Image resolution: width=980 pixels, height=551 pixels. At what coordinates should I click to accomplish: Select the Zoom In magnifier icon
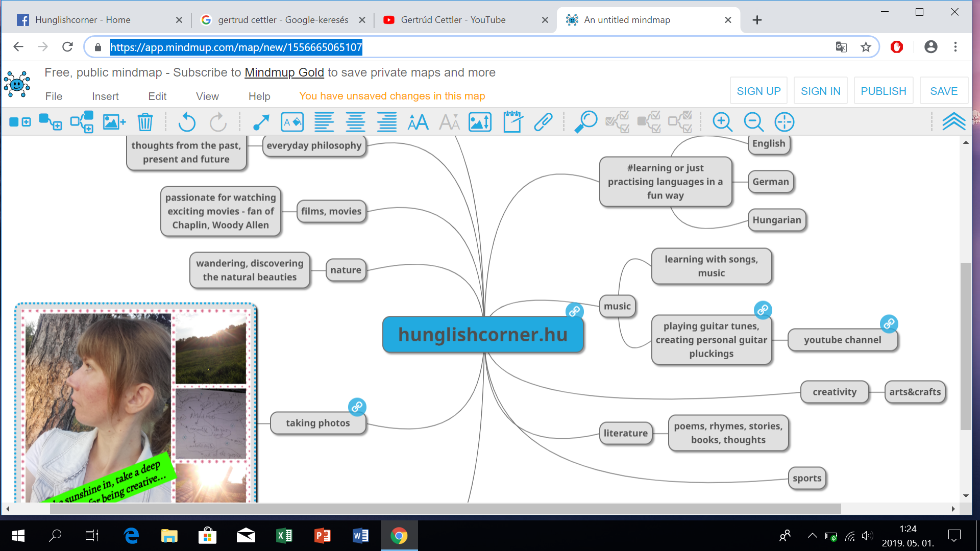click(x=722, y=121)
